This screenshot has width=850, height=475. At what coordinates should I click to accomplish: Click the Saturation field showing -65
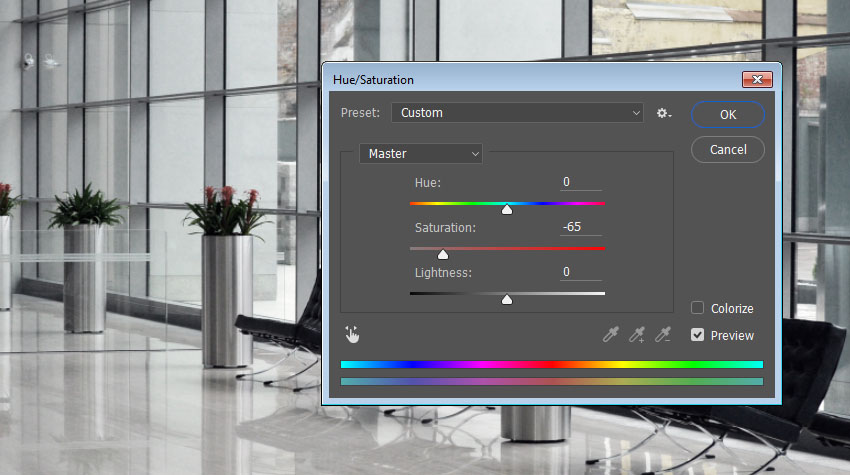pos(580,227)
